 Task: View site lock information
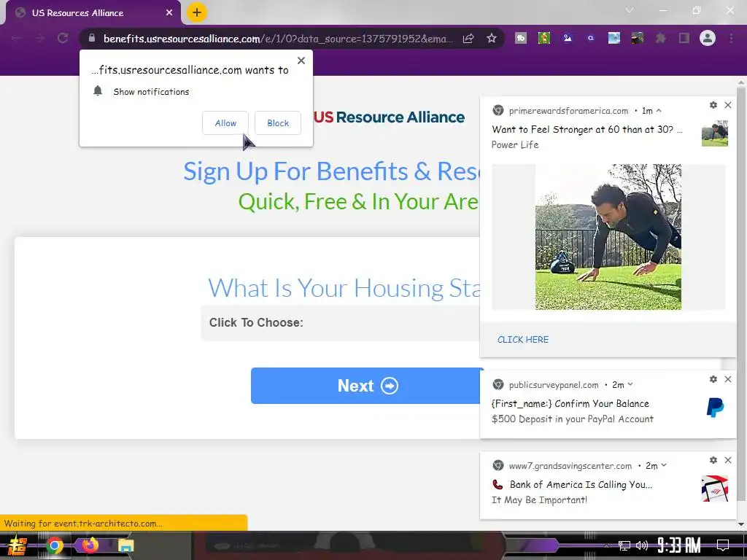point(92,38)
